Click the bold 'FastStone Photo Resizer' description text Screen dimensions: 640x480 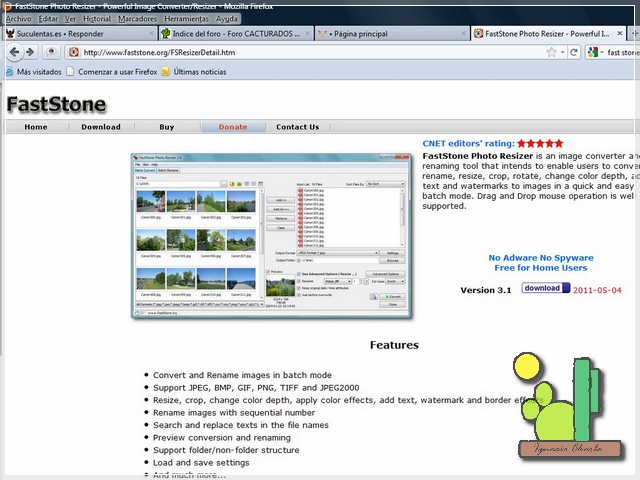pos(478,156)
